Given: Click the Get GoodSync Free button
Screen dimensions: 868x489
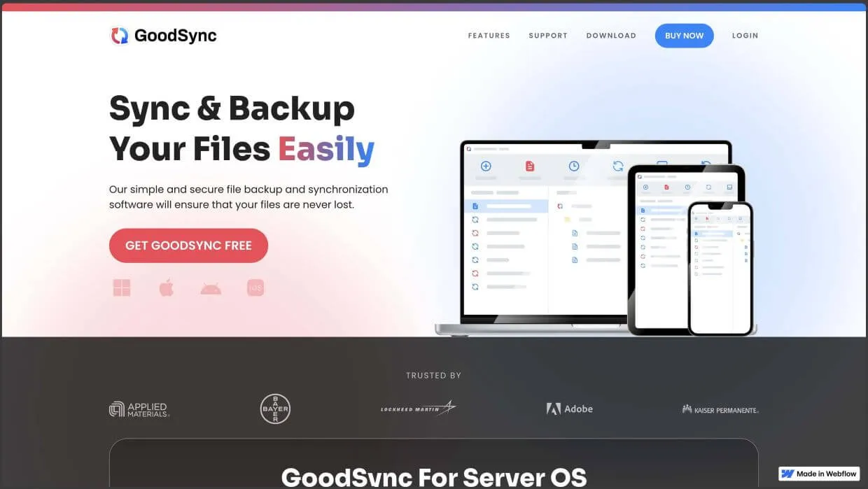Looking at the screenshot, I should point(188,246).
